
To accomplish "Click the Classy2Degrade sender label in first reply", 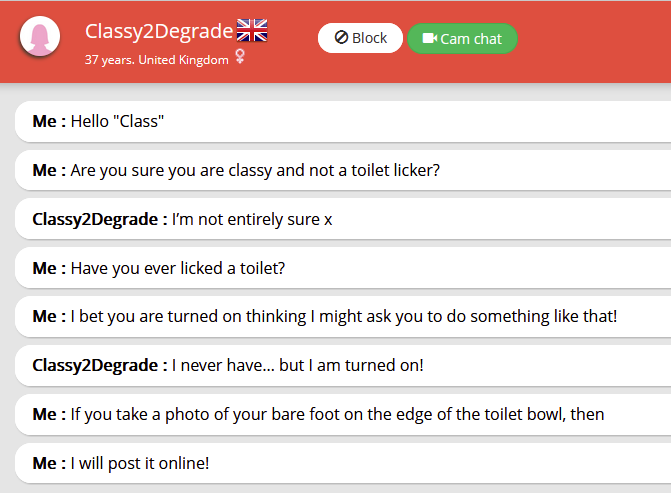I will [99, 219].
